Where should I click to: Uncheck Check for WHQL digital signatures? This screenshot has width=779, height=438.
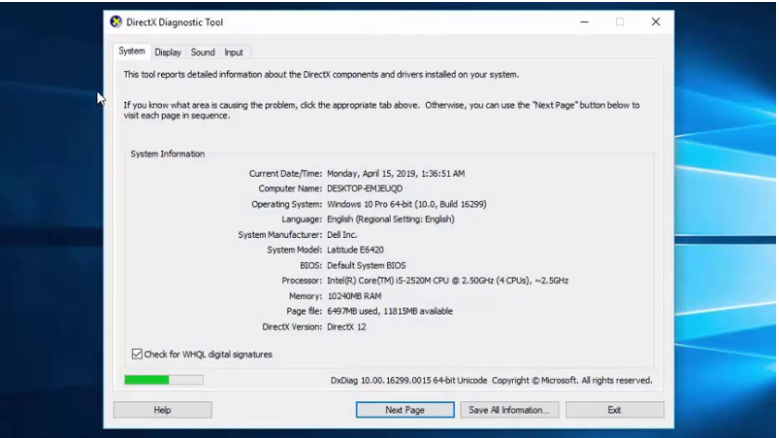[x=137, y=354]
